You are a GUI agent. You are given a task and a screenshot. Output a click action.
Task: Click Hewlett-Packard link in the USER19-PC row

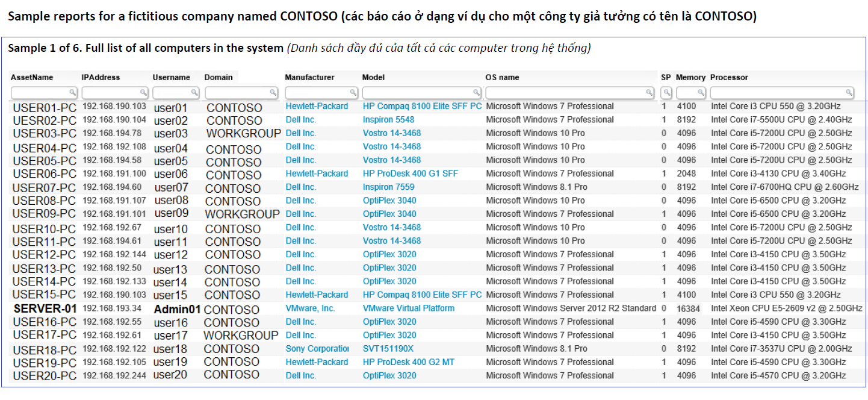(317, 362)
